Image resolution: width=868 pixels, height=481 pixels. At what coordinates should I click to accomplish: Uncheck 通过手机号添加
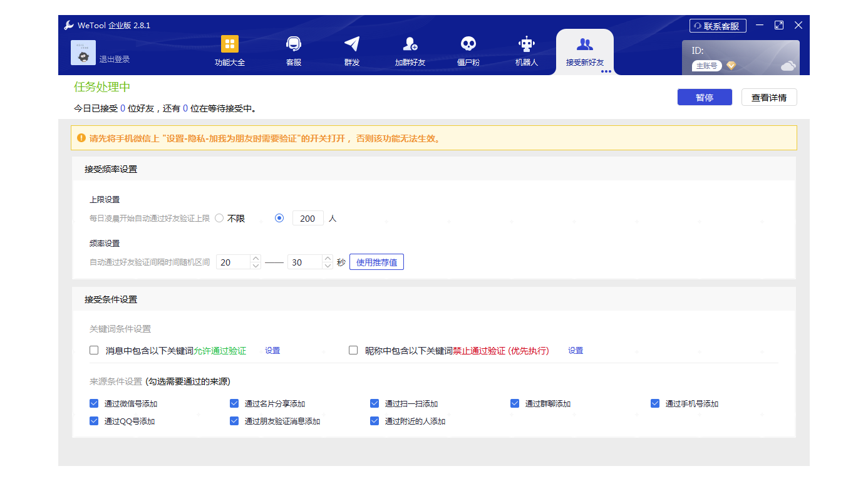click(655, 403)
